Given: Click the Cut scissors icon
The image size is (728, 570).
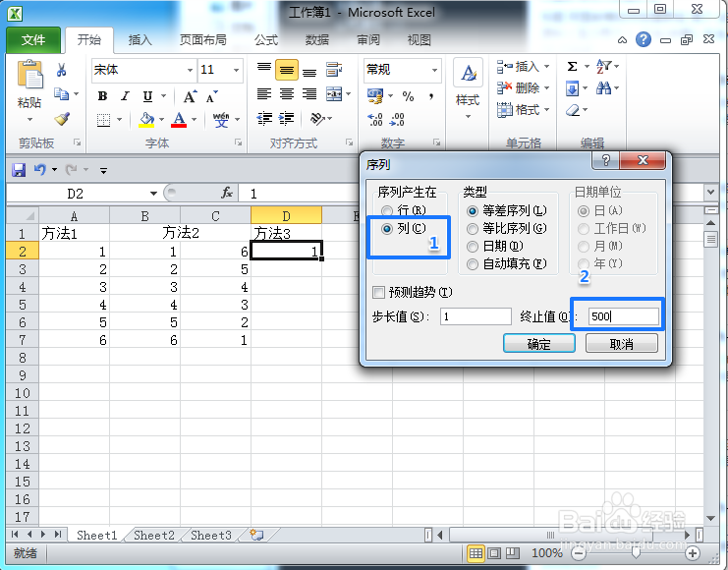Looking at the screenshot, I should click(x=61, y=70).
